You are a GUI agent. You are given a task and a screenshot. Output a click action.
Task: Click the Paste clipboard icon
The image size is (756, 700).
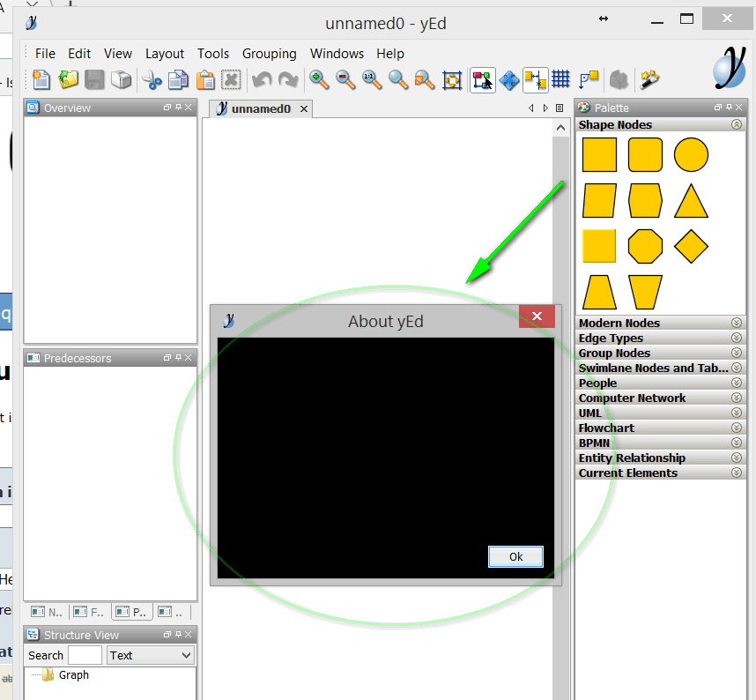[205, 79]
